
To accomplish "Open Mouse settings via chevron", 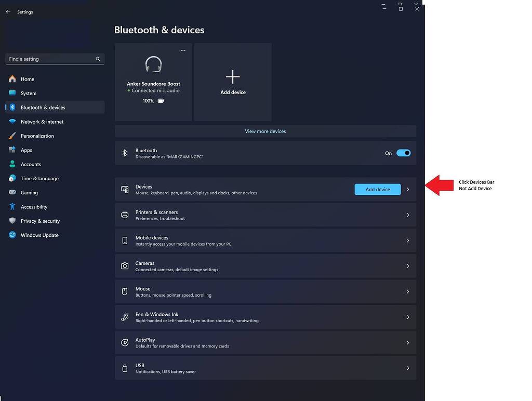I will [408, 291].
